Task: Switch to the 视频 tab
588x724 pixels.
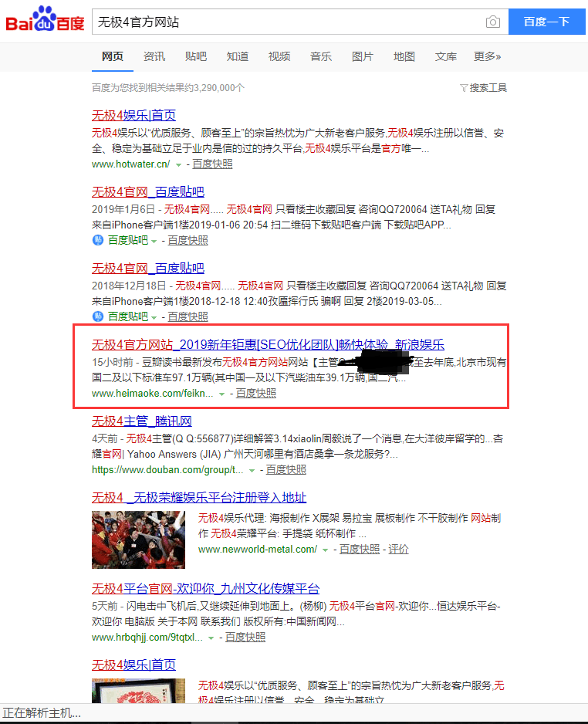Action: click(279, 57)
